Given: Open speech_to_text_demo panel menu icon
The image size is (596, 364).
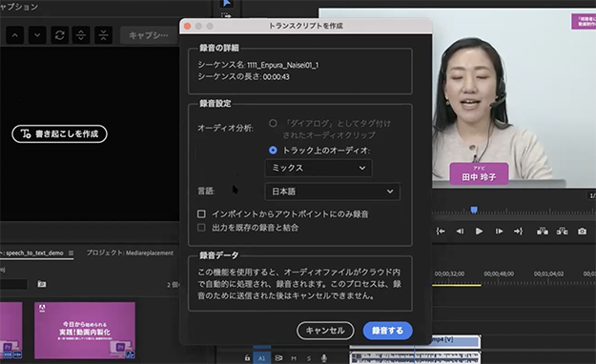Looking at the screenshot, I should (x=71, y=253).
